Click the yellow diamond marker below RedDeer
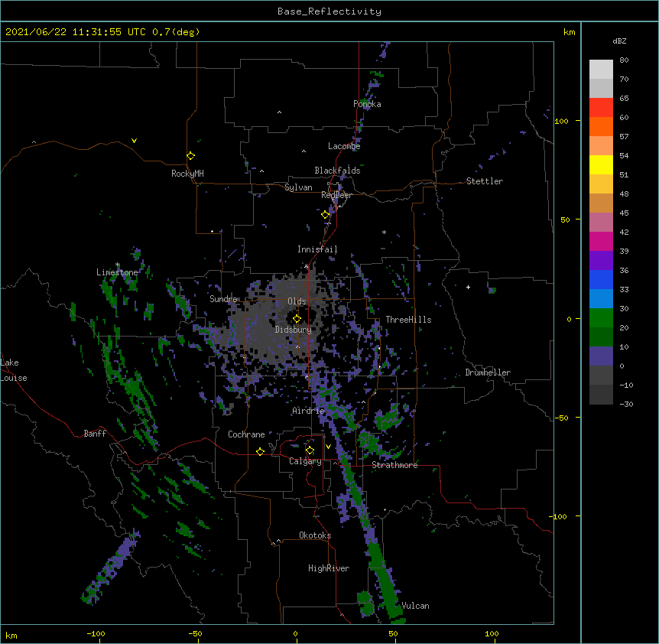This screenshot has height=644, width=659. pyautogui.click(x=325, y=215)
